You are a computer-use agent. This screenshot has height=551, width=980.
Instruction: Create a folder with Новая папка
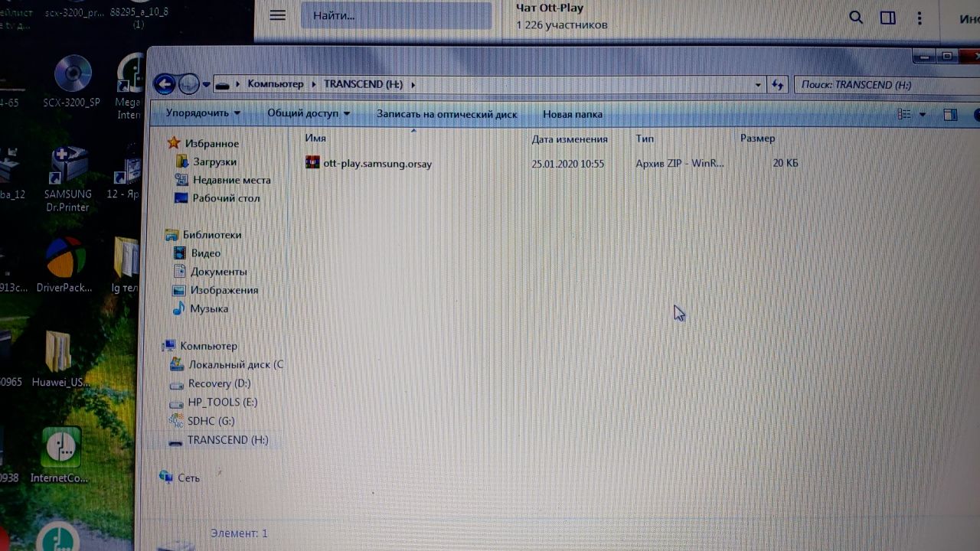(573, 114)
